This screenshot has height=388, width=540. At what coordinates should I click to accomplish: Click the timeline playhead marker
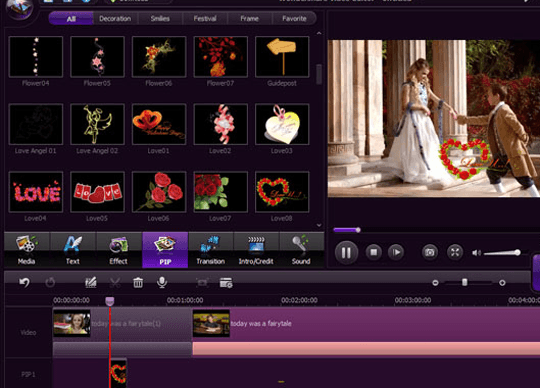(x=110, y=301)
